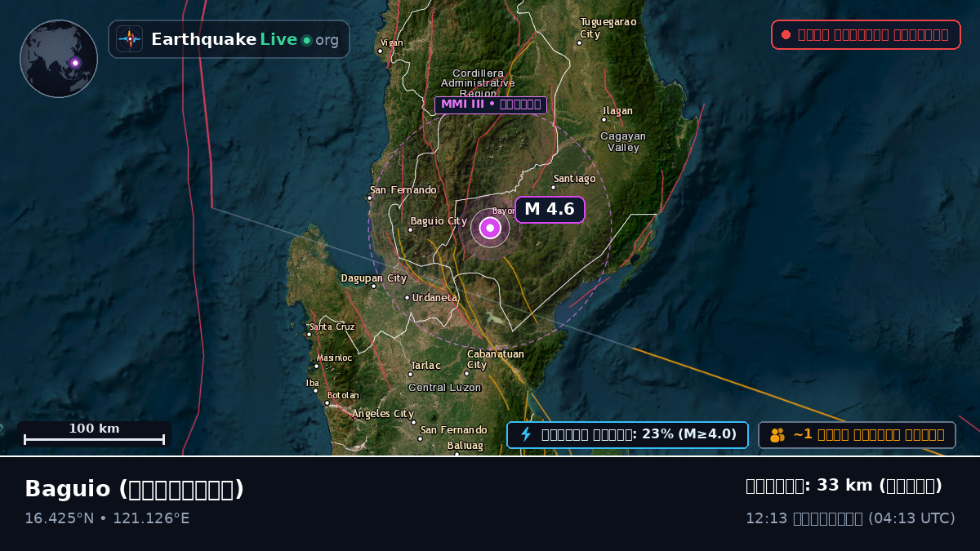Click the orange '~1' population badge text
This screenshot has width=980, height=551.
[868, 434]
